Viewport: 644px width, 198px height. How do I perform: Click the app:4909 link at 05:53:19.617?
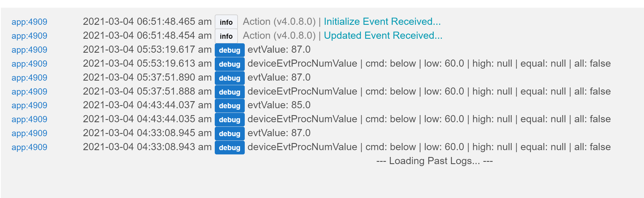pos(29,50)
